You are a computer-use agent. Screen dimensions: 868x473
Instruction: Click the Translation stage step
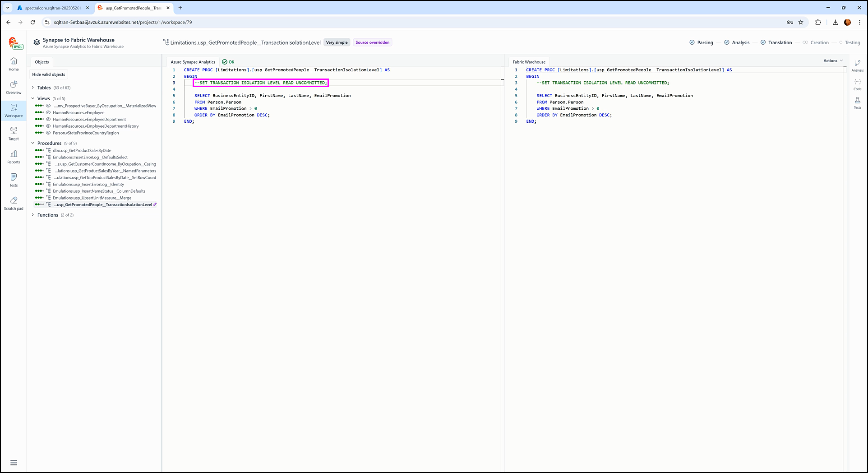coord(780,42)
